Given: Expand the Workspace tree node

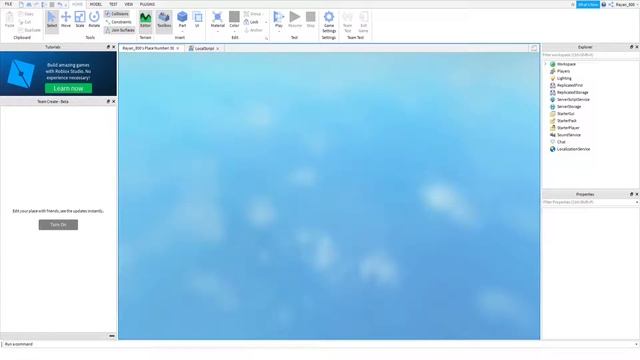Looking at the screenshot, I should click(546, 64).
